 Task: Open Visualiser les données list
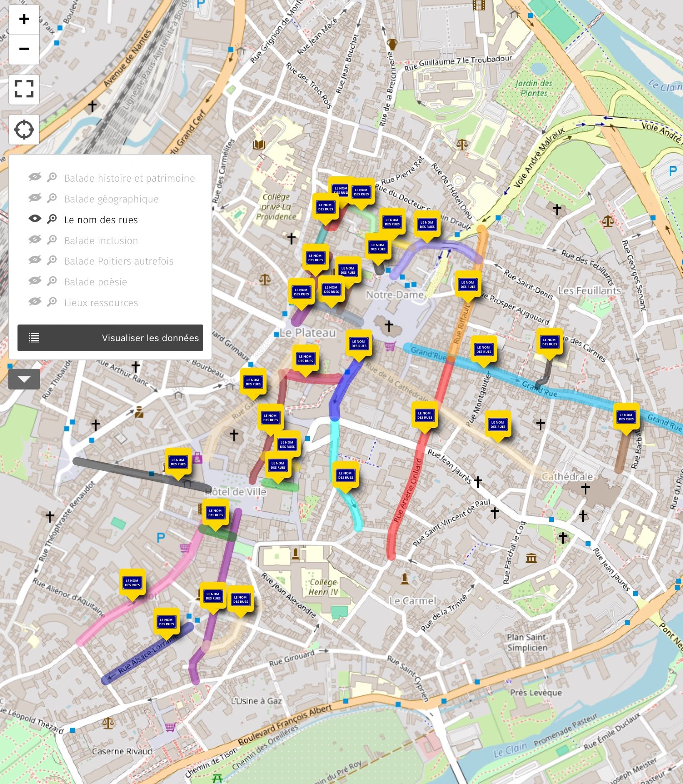click(x=110, y=338)
